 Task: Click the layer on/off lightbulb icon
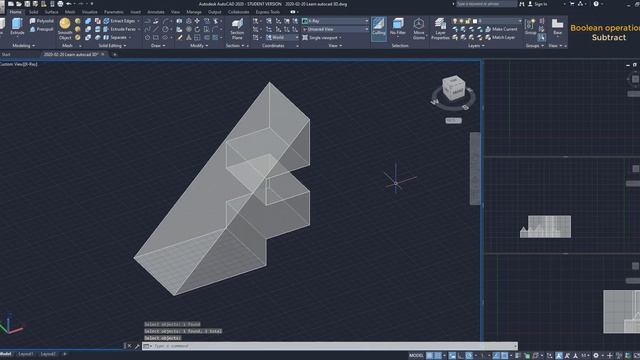[455, 21]
